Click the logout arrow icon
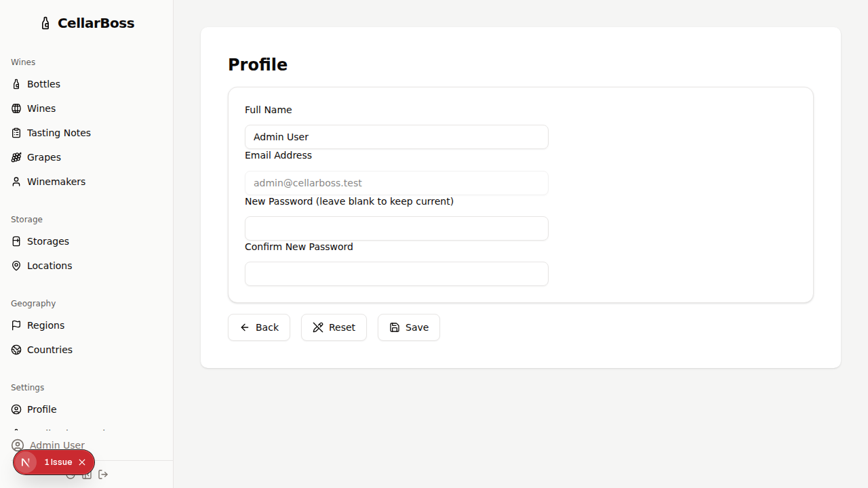 coord(103,474)
